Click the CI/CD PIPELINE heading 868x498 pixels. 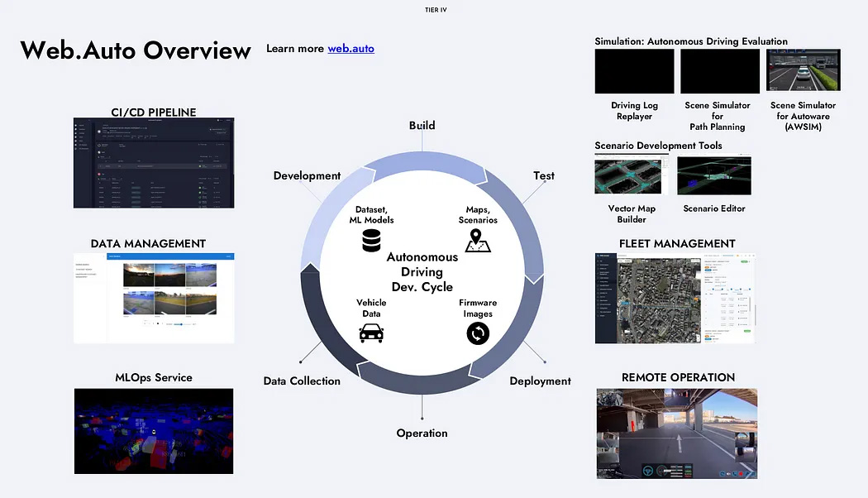(x=153, y=112)
